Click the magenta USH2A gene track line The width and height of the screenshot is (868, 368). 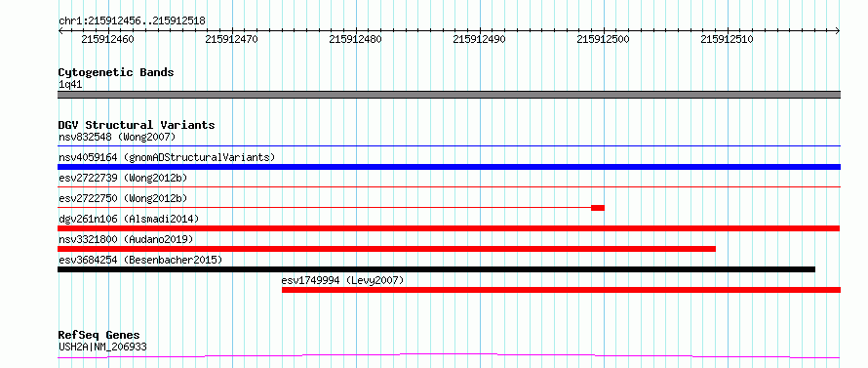[449, 356]
